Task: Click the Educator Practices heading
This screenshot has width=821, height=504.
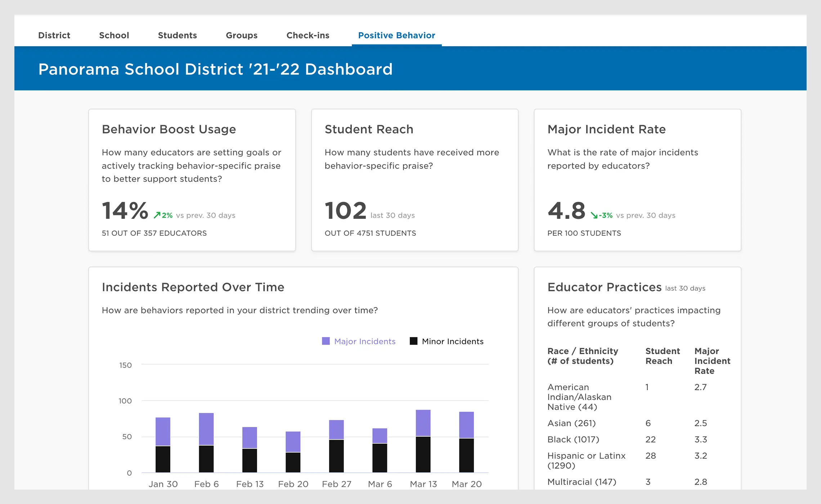Action: point(605,287)
